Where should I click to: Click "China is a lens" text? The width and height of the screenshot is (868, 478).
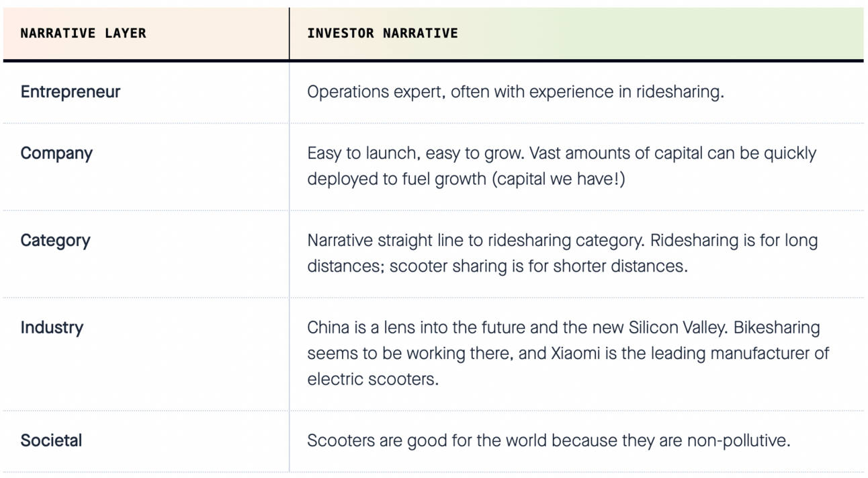point(358,328)
